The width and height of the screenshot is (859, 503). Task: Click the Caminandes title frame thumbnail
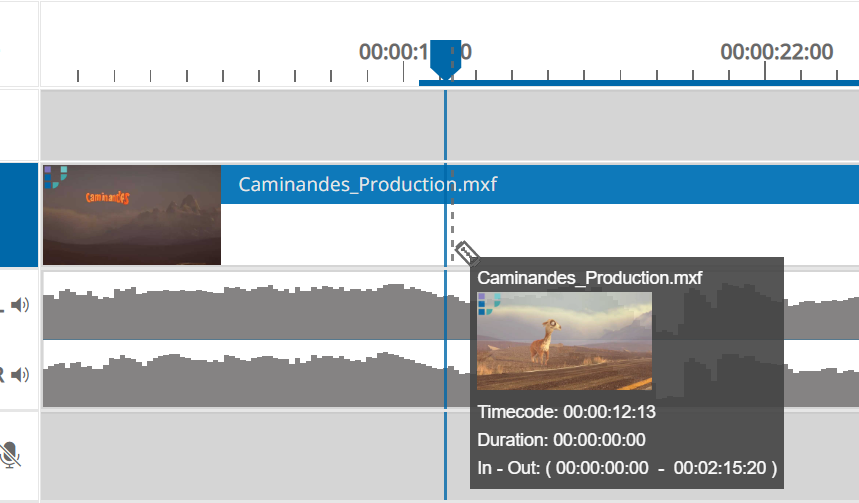(132, 215)
